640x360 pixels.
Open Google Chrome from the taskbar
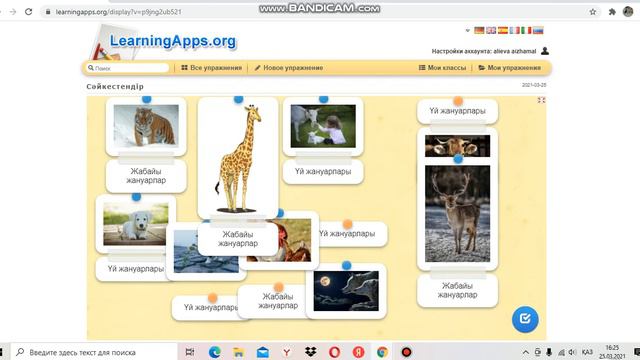point(382,352)
